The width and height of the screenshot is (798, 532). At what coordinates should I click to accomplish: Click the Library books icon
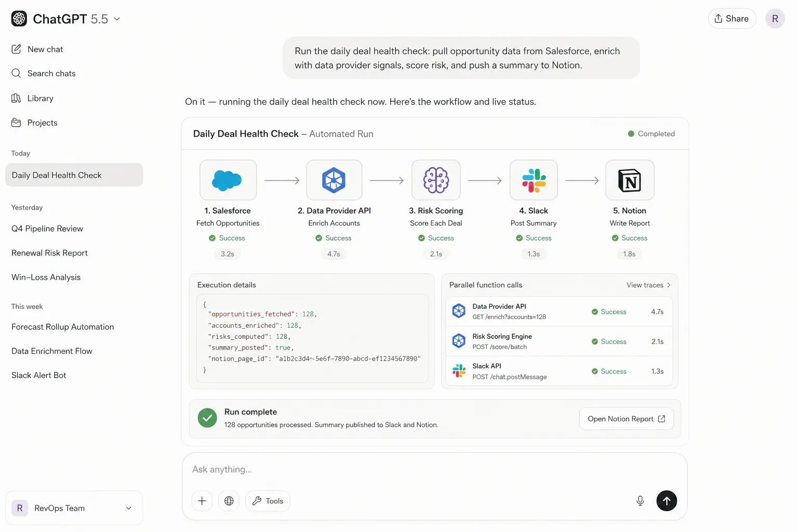coord(16,98)
